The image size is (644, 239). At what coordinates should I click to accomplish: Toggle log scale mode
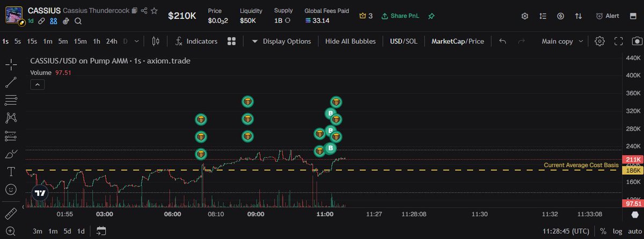[617, 231]
